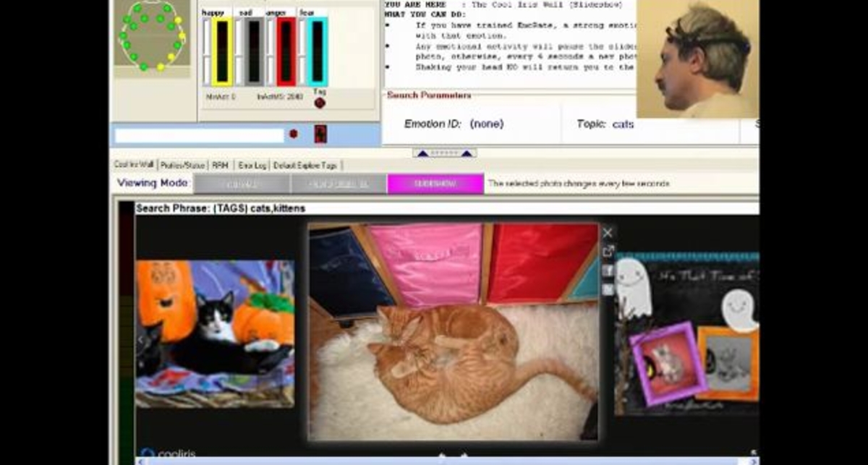The image size is (868, 465).
Task: Click the red anger level meter
Action: 286,51
